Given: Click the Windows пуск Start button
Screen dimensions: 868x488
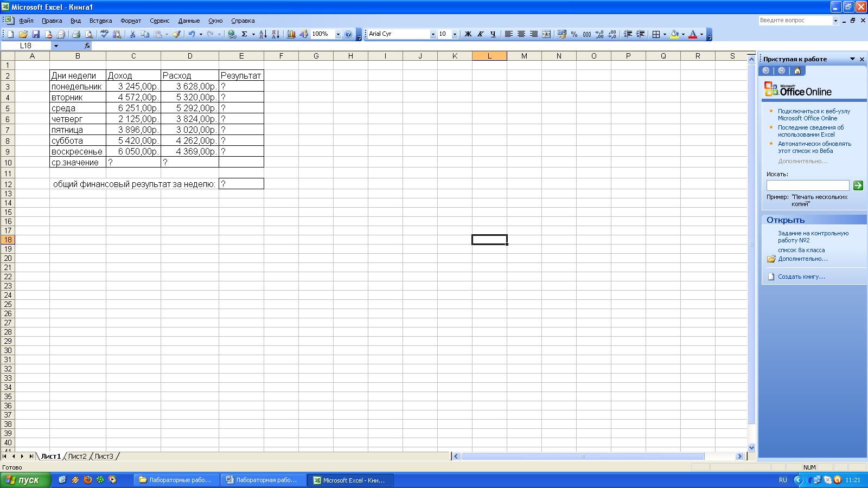Looking at the screenshot, I should [x=25, y=480].
